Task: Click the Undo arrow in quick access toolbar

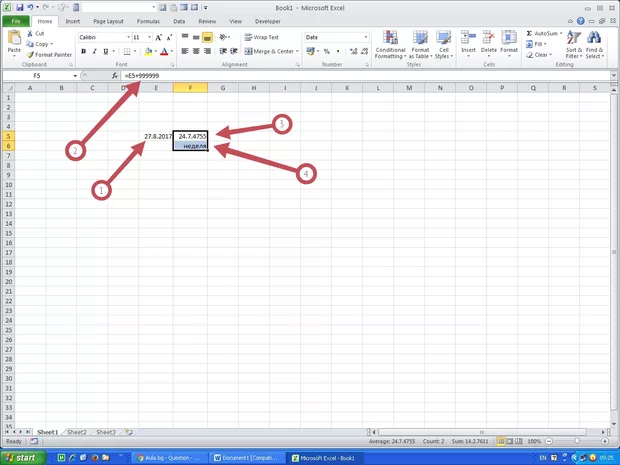Action: (x=30, y=8)
